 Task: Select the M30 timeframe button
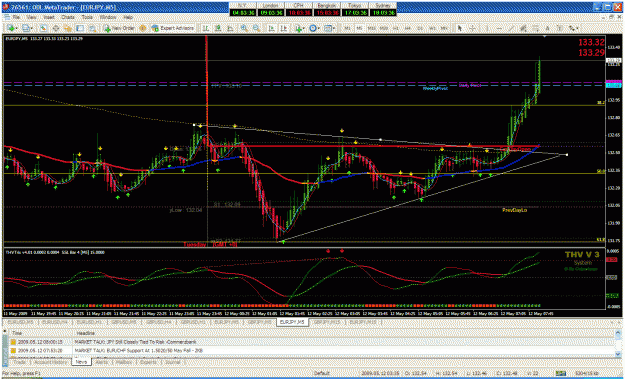click(384, 28)
